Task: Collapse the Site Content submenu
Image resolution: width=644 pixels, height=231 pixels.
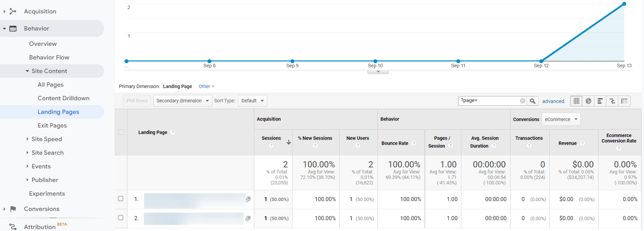Action: (x=27, y=71)
